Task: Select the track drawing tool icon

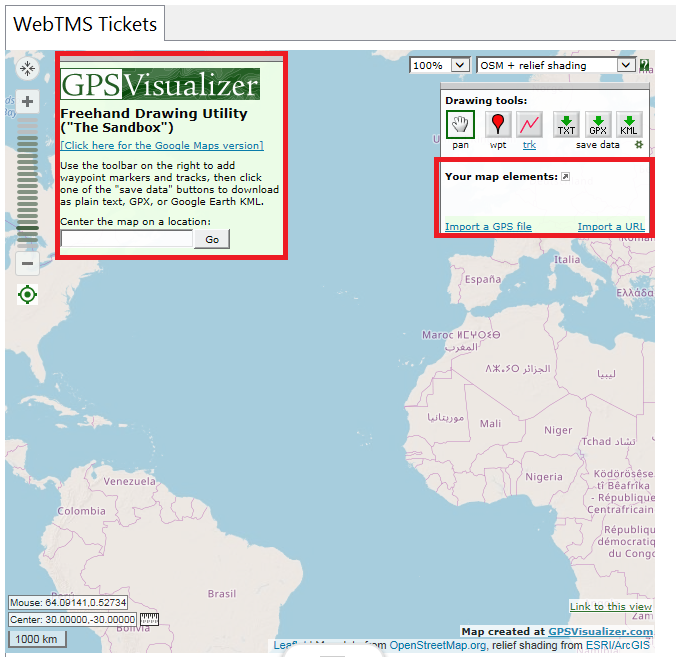Action: [529, 125]
